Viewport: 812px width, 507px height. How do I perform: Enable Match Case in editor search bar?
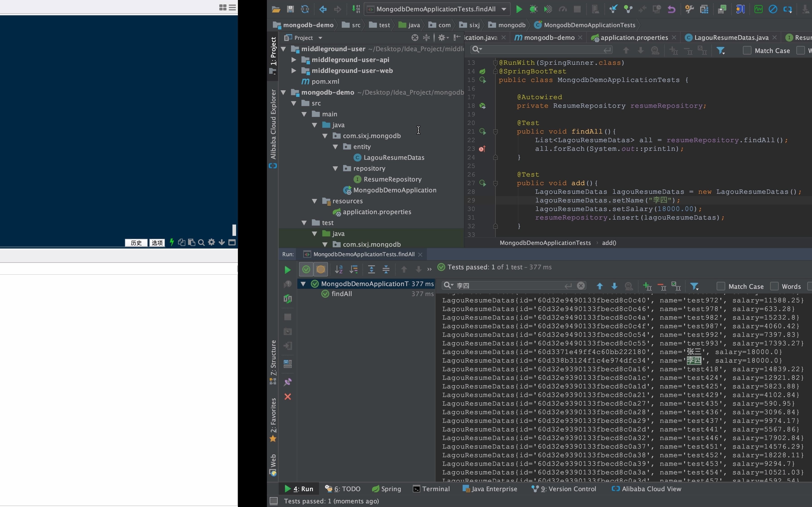(x=747, y=51)
